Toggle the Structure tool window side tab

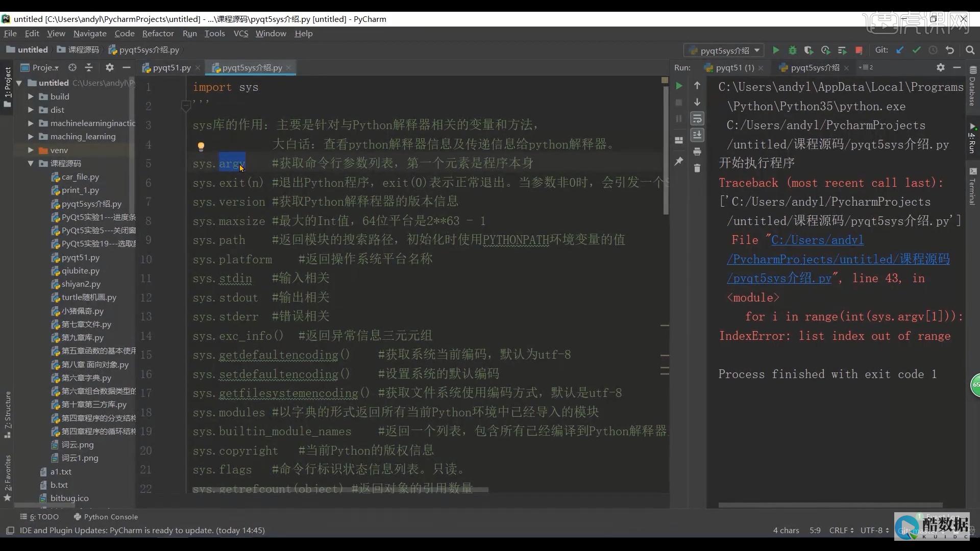[7, 414]
